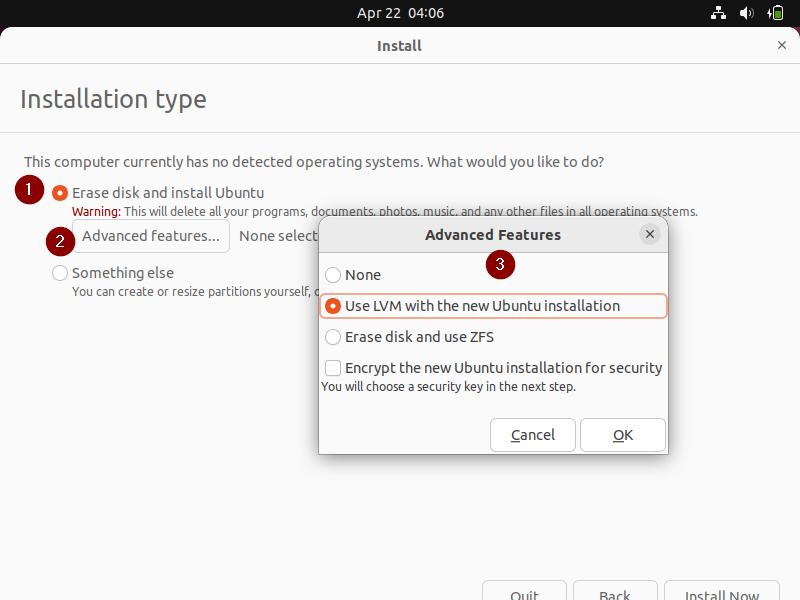This screenshot has width=800, height=600.
Task: Click 'You can create or resize partitions' text
Action: point(195,292)
